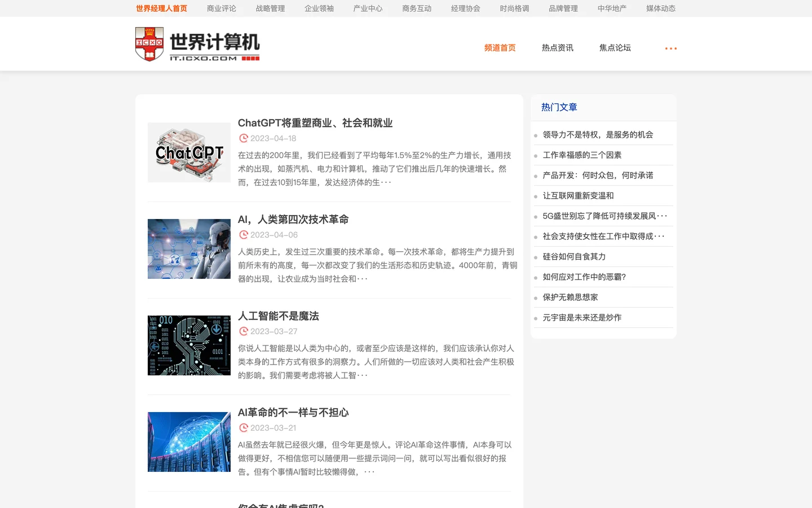This screenshot has width=812, height=508.
Task: Select the 热点资讯 tab
Action: tap(558, 48)
